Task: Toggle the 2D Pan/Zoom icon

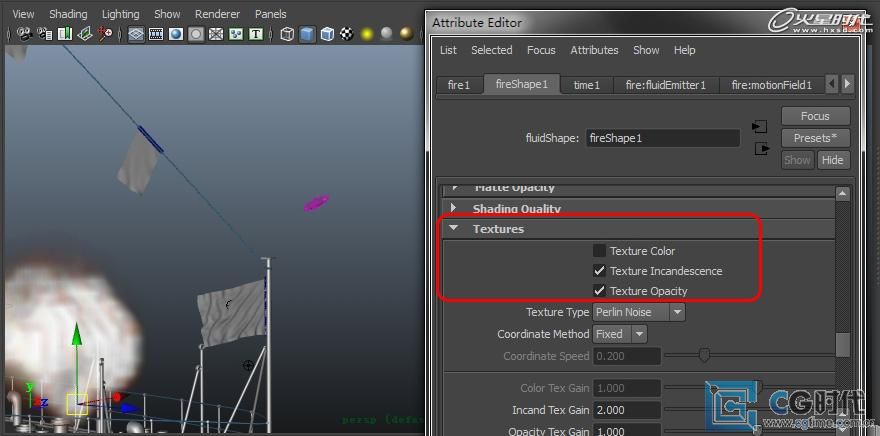Action: tap(105, 34)
